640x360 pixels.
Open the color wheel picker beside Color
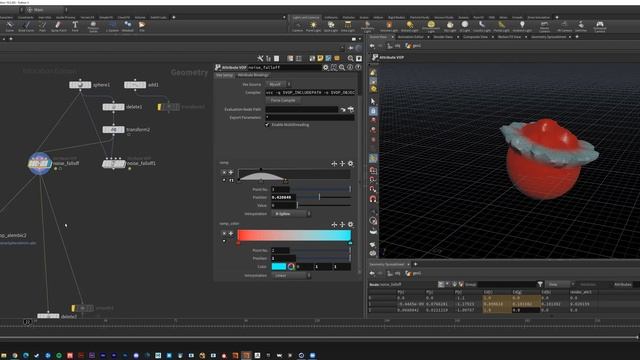tap(291, 267)
